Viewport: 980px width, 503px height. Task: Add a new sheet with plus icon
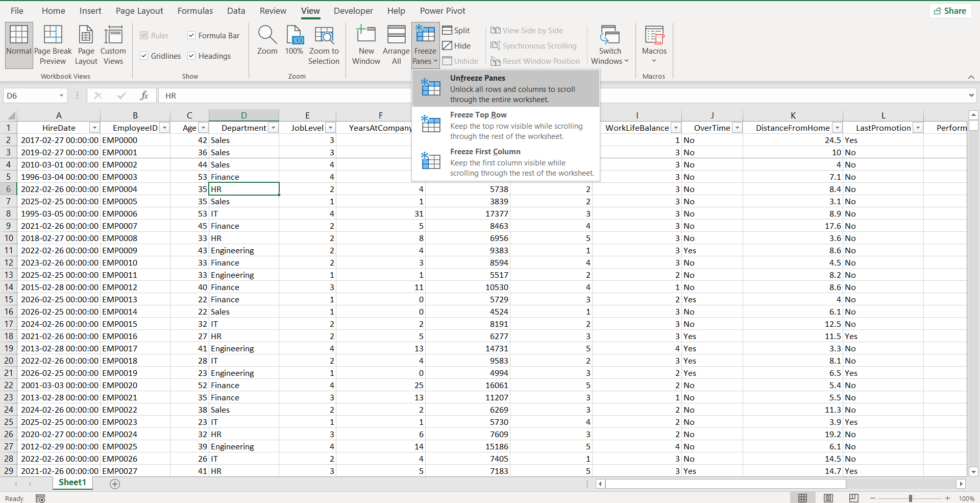(115, 484)
